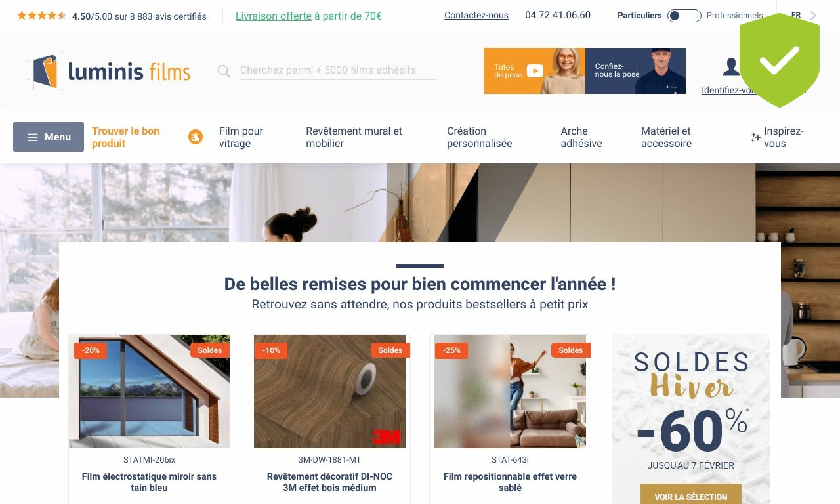Expand the FR language selector arrow
This screenshot has height=504, width=840.
pyautogui.click(x=814, y=16)
